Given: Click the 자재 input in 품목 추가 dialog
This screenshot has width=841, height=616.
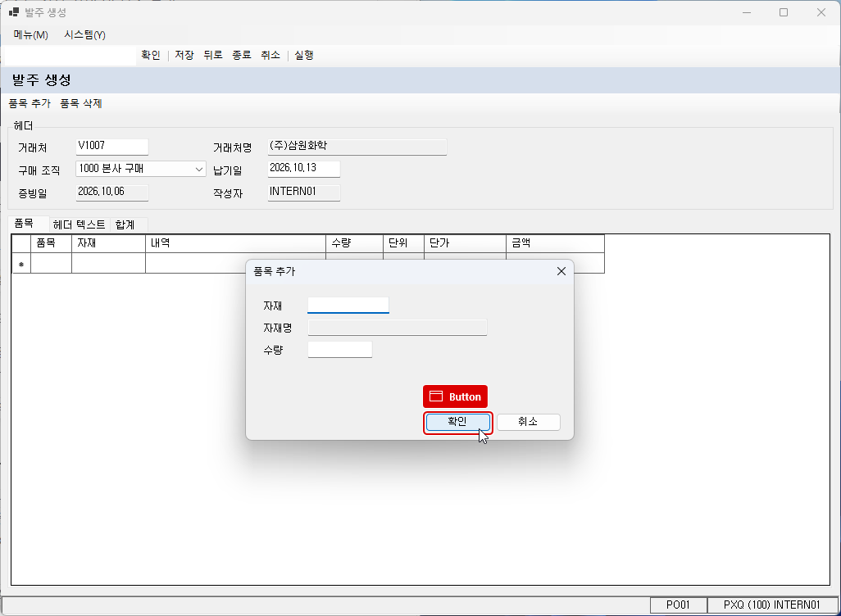Looking at the screenshot, I should coord(348,305).
